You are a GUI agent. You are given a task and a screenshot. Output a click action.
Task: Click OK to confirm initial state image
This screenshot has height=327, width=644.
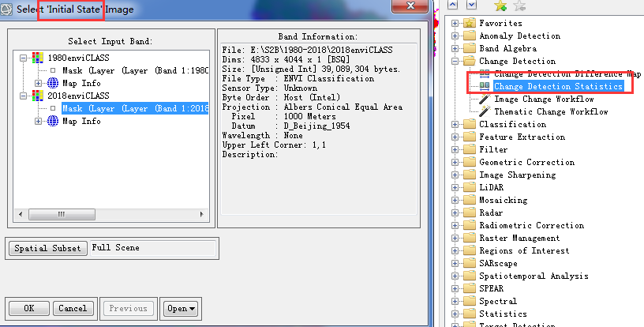[29, 309]
